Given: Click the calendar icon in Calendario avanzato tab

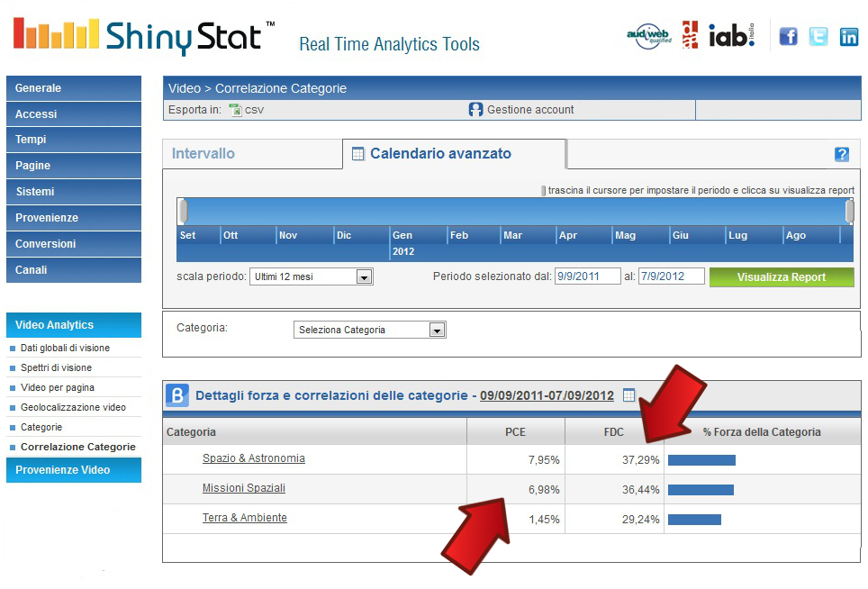Looking at the screenshot, I should [358, 154].
